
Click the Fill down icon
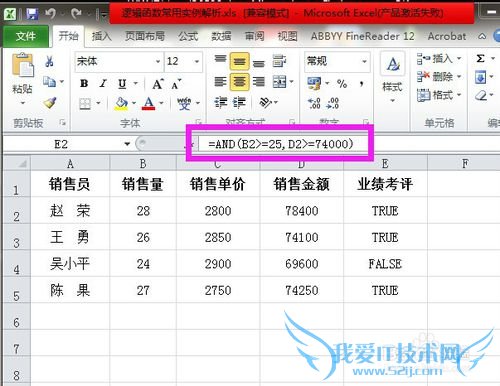[x=480, y=77]
